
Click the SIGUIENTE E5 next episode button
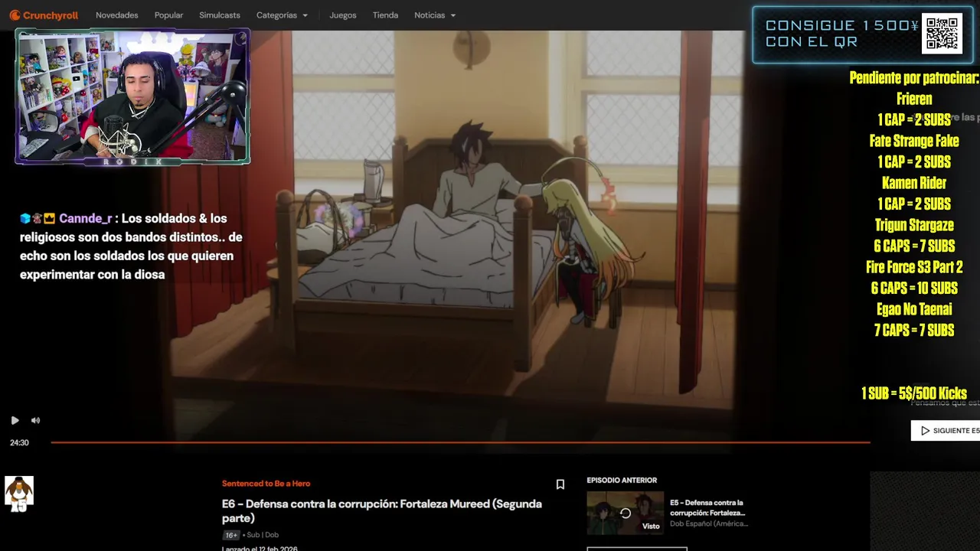[x=946, y=431]
